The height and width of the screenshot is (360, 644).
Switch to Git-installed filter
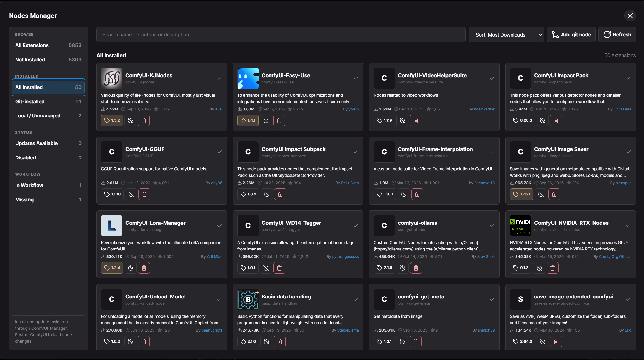[x=48, y=101]
